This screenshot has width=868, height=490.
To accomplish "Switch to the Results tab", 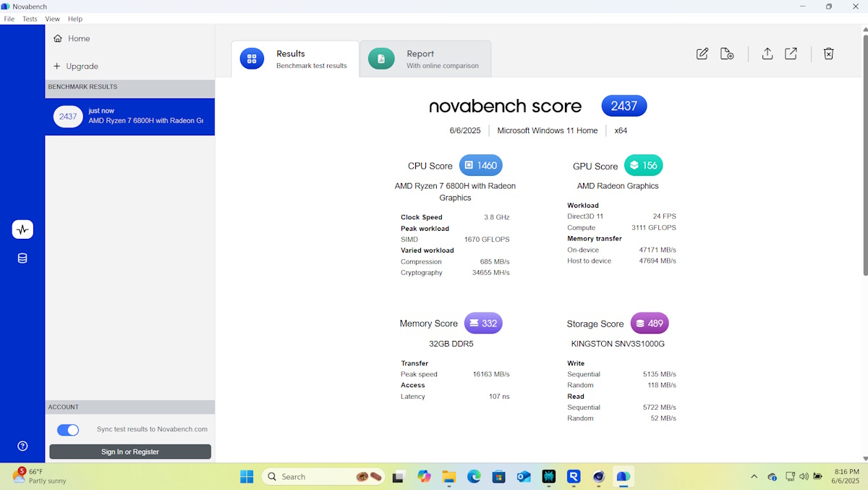I will [295, 59].
